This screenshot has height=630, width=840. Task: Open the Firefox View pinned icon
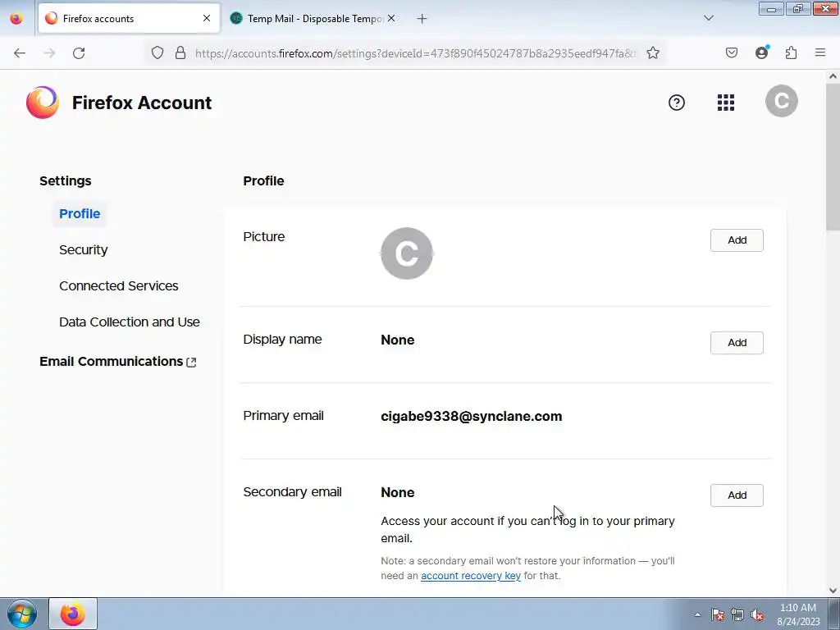(x=16, y=18)
